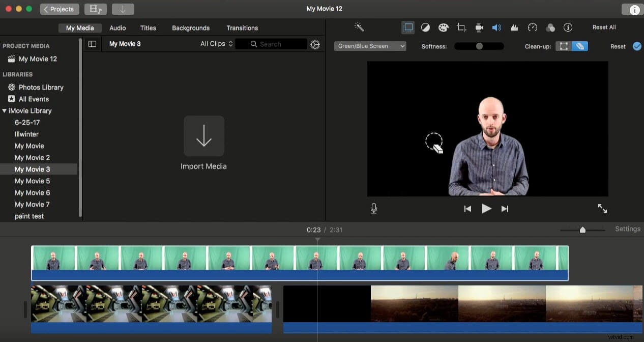Select the Clean-up eraser mode
644x342 pixels.
(x=580, y=46)
